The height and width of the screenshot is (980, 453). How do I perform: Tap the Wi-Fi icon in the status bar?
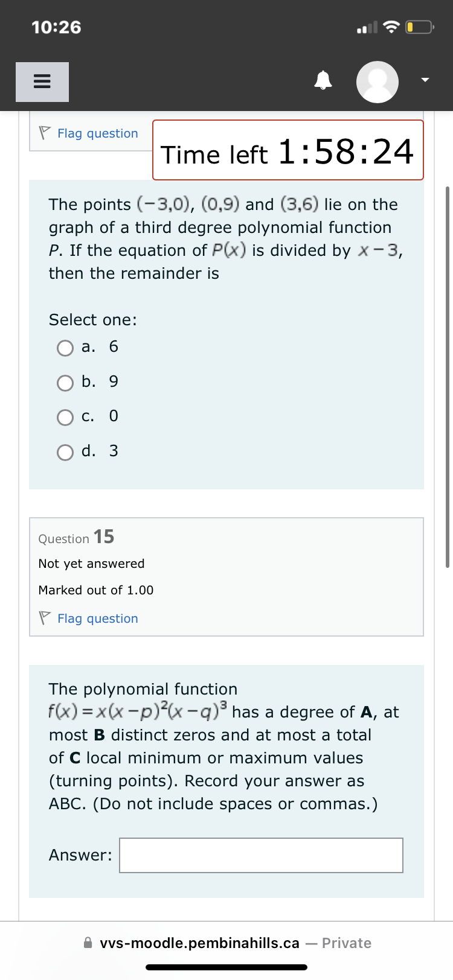pyautogui.click(x=393, y=26)
